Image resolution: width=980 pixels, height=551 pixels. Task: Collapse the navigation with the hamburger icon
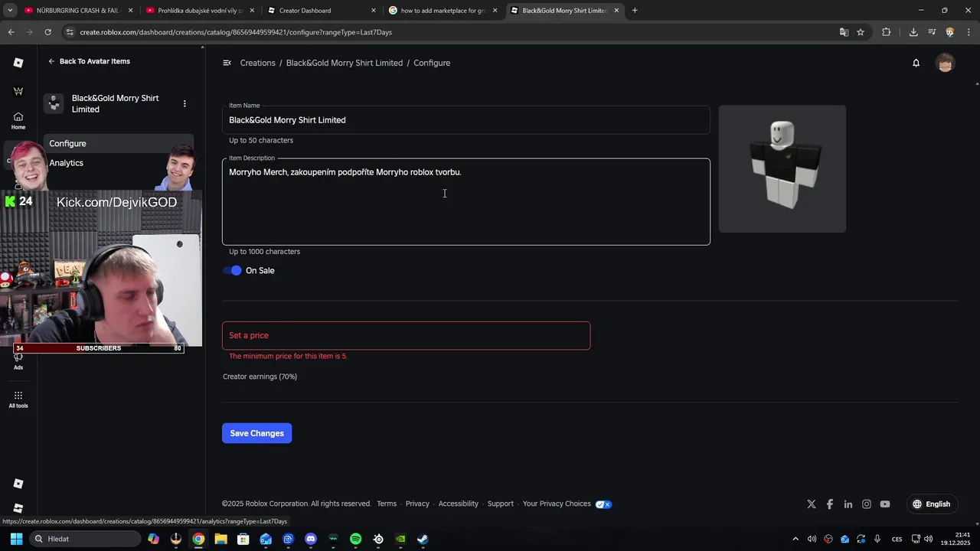pos(227,63)
